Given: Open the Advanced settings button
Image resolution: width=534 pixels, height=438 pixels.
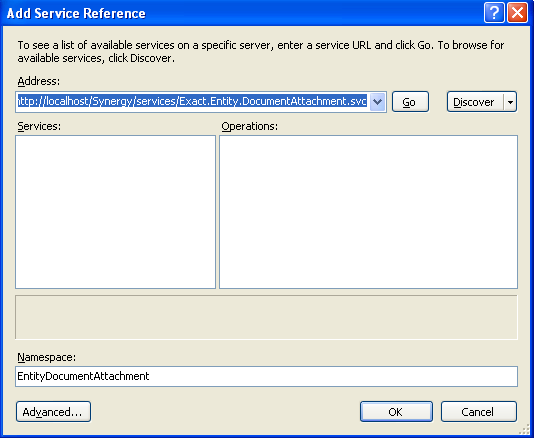Looking at the screenshot, I should [53, 411].
